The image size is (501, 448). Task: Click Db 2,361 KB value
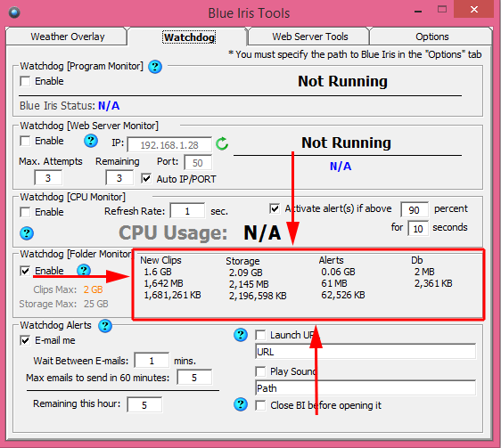[433, 283]
